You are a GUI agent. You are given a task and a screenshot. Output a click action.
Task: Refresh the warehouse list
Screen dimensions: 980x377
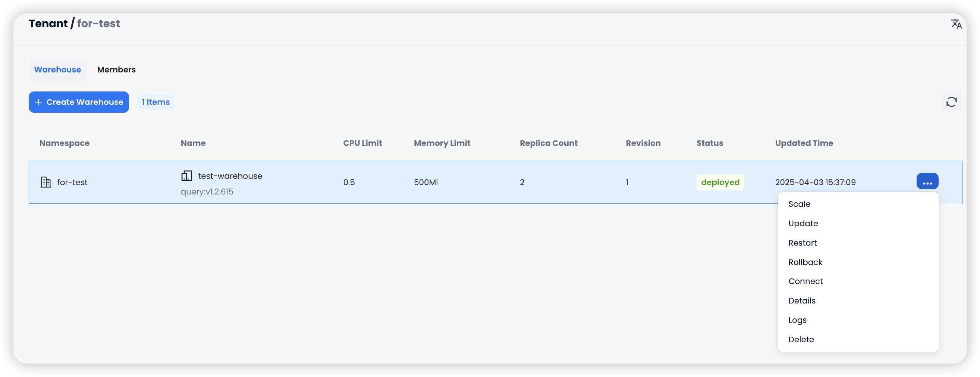tap(951, 102)
